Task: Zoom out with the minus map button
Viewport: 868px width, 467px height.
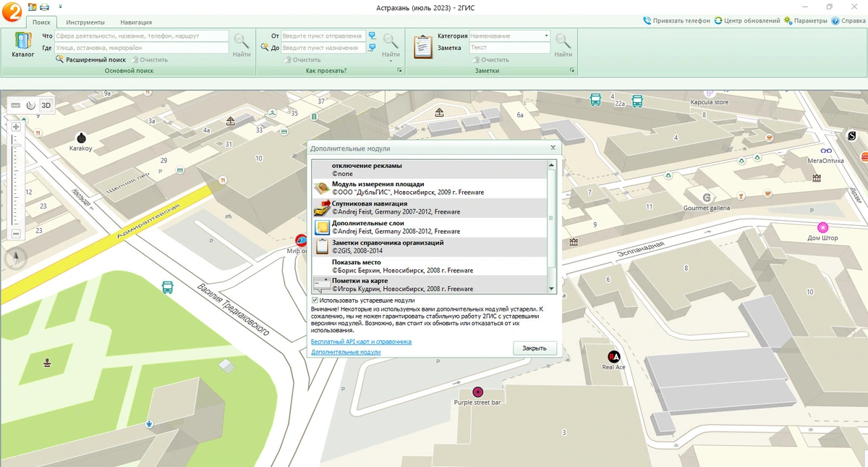Action: tap(16, 234)
